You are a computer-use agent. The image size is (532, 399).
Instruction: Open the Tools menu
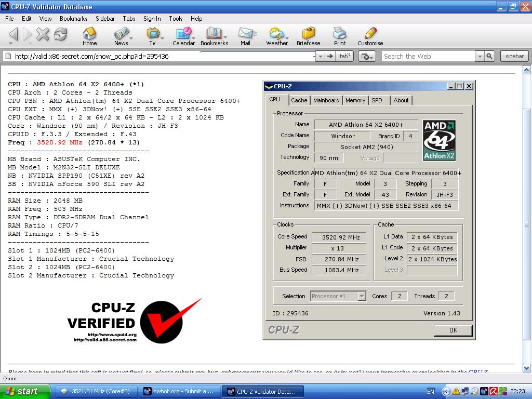[x=176, y=19]
